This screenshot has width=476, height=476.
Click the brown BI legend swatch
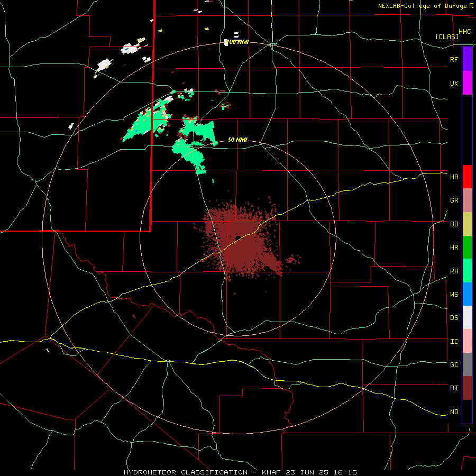click(x=467, y=388)
